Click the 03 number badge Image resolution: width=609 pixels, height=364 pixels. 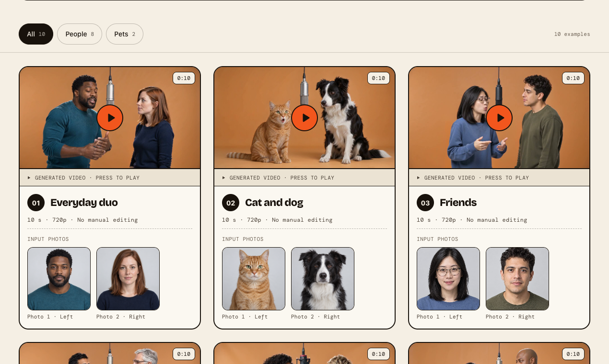tap(425, 203)
